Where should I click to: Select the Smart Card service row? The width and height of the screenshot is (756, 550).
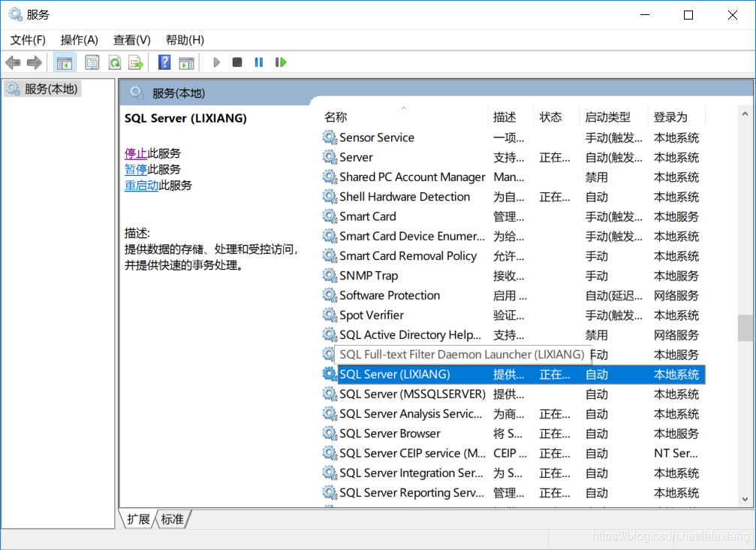pyautogui.click(x=514, y=216)
